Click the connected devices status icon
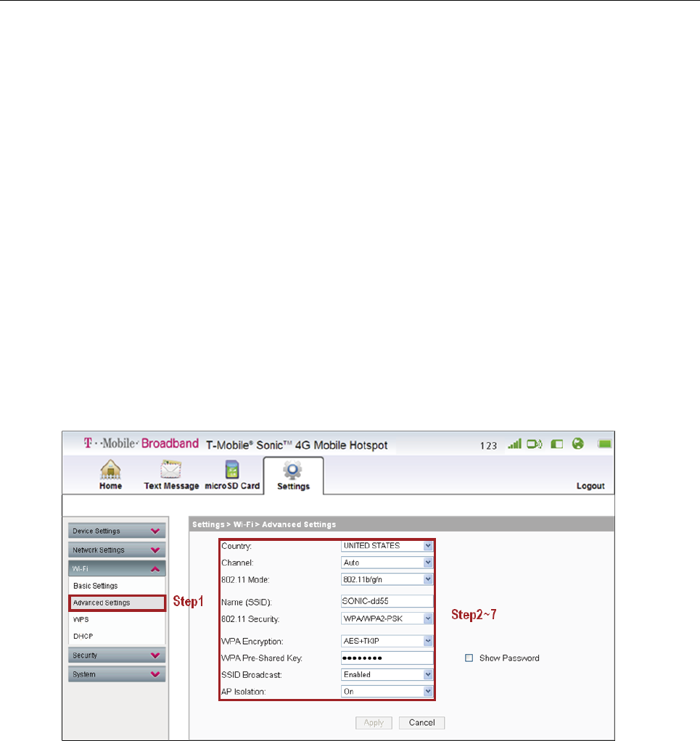Screen dimensions: 700x741 (x=535, y=444)
